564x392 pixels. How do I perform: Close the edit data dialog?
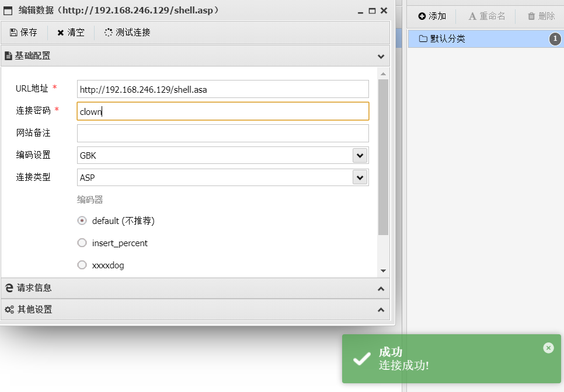[384, 10]
